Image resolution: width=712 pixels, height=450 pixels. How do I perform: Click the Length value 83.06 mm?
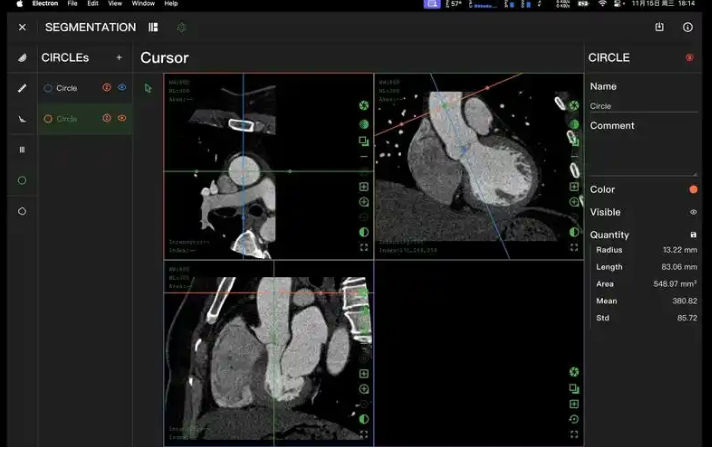pyautogui.click(x=679, y=267)
